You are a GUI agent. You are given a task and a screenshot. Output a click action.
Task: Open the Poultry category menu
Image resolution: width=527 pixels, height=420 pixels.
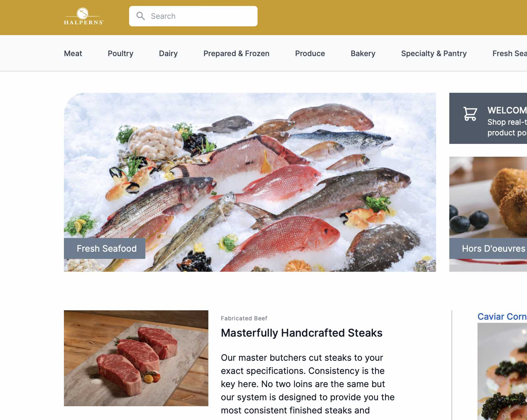coord(121,54)
